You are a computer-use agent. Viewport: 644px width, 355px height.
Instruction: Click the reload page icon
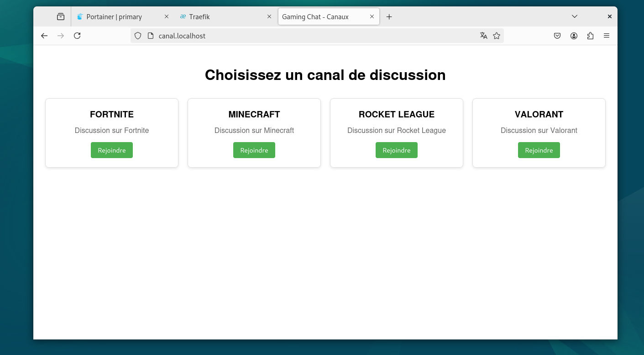77,36
